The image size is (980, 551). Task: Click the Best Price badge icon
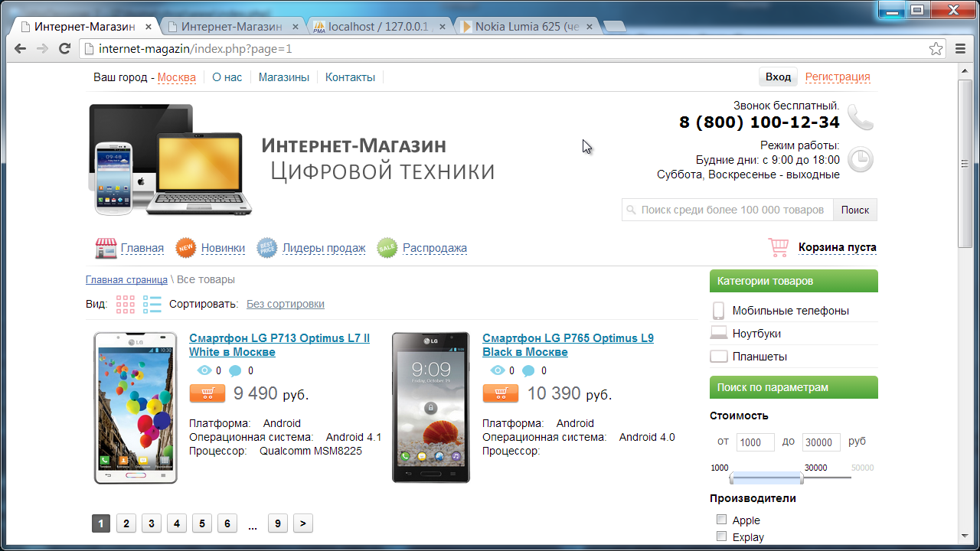pos(267,248)
